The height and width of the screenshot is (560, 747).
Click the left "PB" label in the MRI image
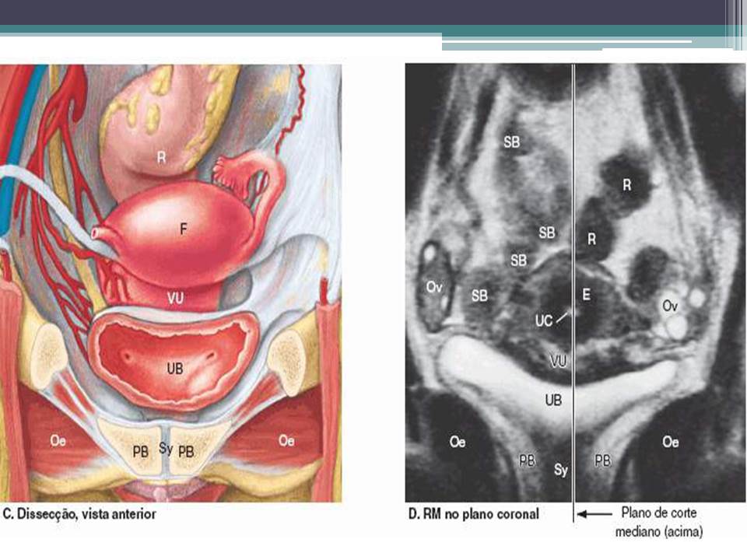[x=527, y=460]
